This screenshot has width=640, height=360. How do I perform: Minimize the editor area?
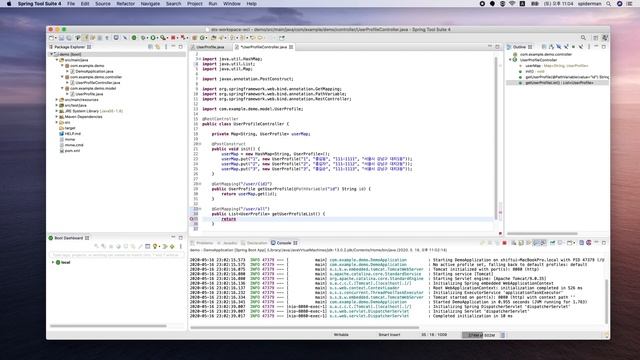[490, 47]
